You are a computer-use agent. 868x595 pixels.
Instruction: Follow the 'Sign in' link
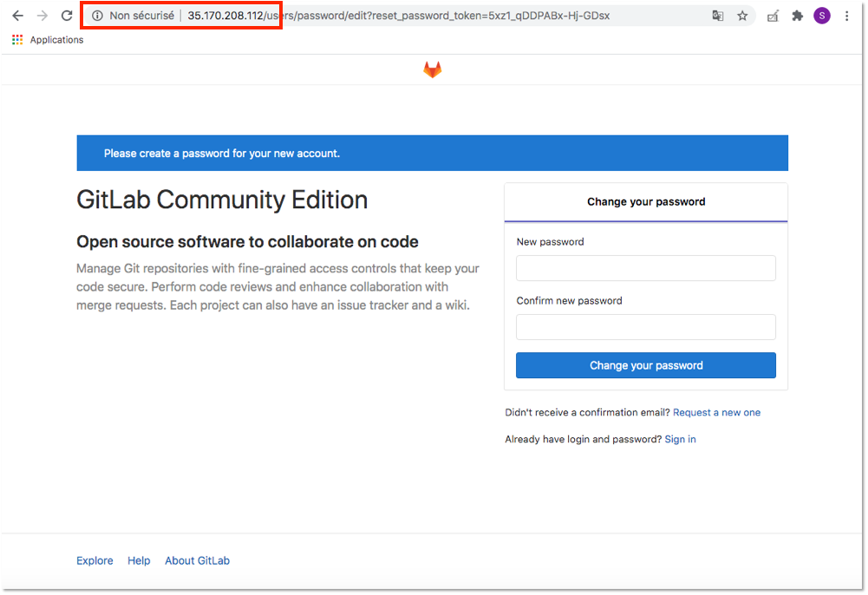point(680,439)
